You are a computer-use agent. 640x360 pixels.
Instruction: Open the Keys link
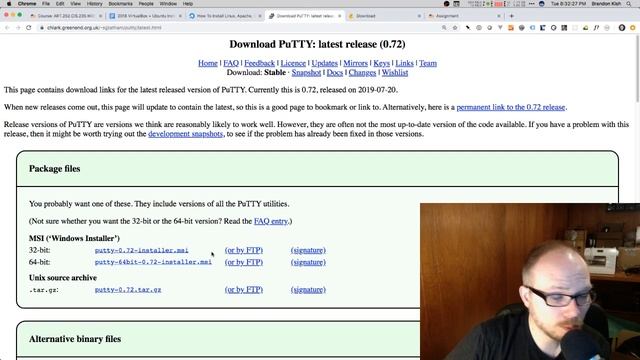pos(382,63)
